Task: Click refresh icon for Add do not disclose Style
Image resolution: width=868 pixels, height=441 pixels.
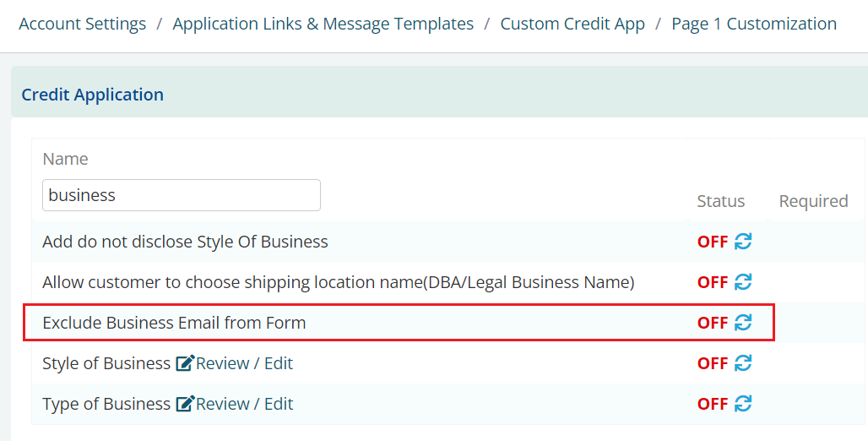Action: pos(743,242)
